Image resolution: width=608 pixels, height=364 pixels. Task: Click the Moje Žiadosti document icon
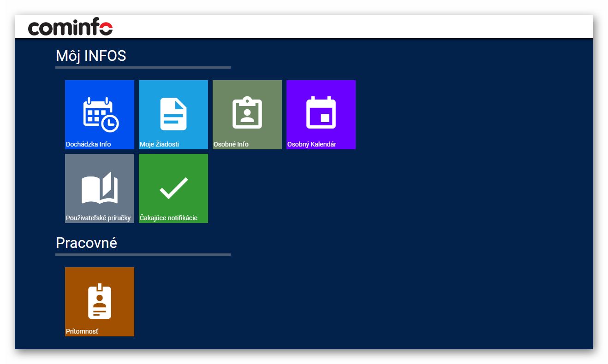click(173, 114)
